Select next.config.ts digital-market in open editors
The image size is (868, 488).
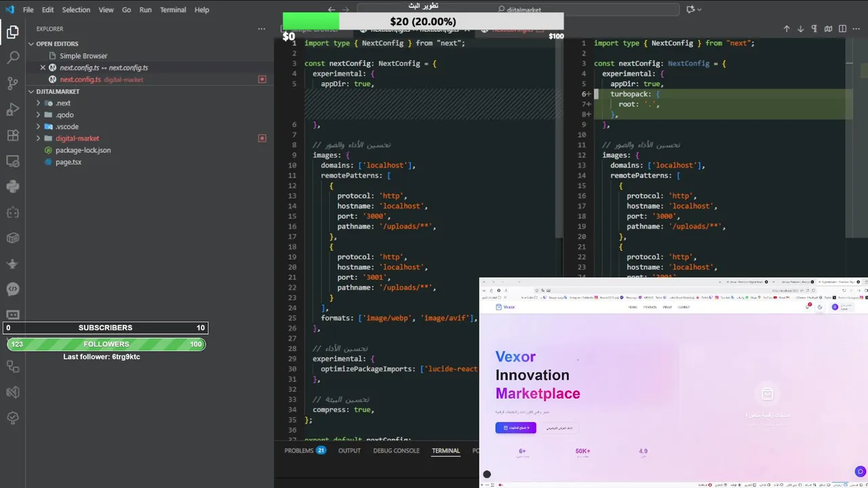tap(102, 80)
